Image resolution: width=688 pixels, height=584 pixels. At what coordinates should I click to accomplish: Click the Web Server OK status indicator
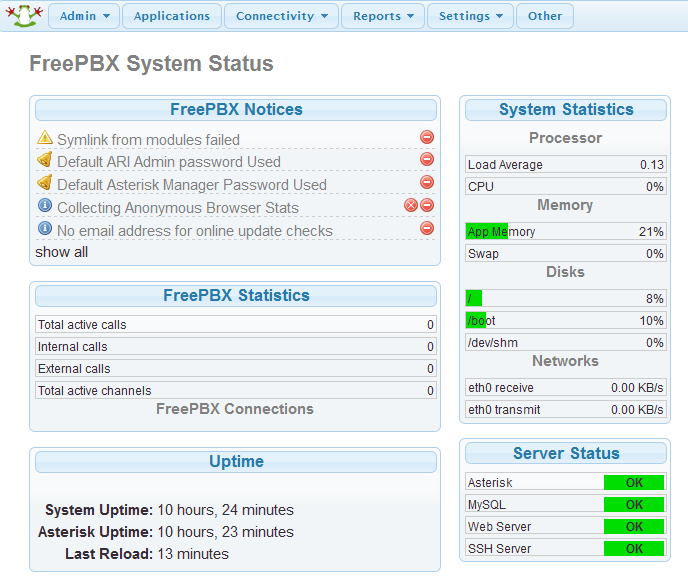634,526
